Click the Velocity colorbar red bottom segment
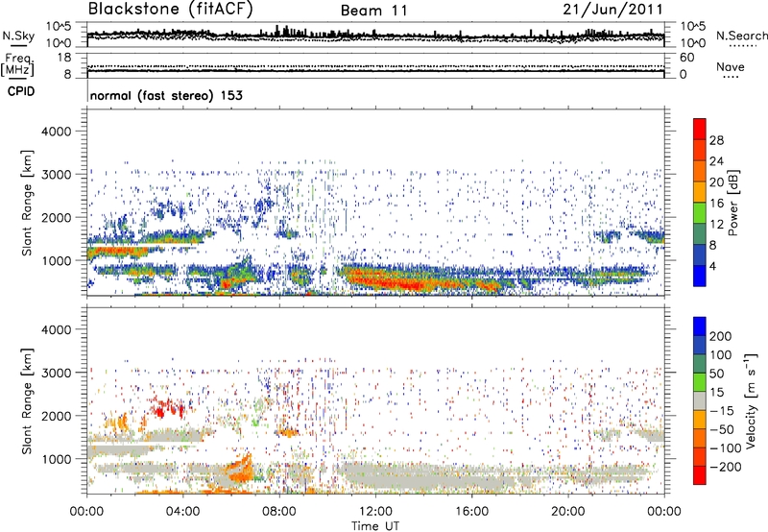 [x=700, y=475]
